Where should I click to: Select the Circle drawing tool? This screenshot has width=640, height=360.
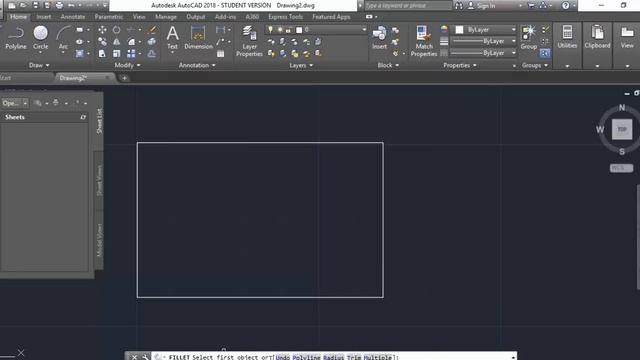tap(40, 38)
